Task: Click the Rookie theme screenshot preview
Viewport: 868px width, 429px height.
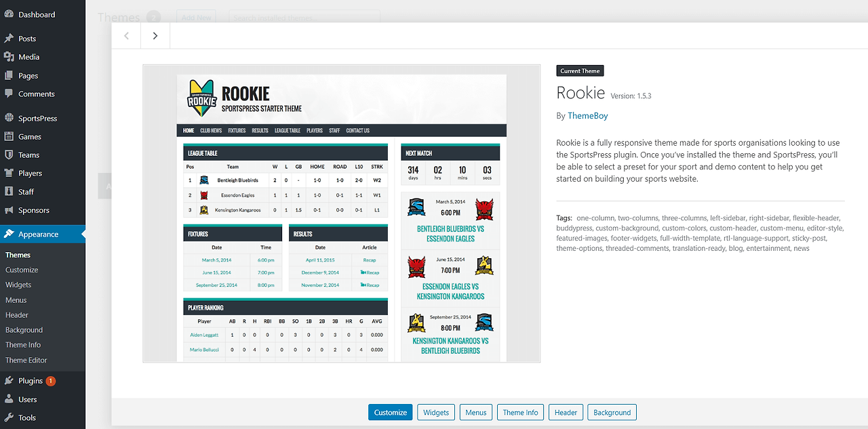Action: point(342,213)
